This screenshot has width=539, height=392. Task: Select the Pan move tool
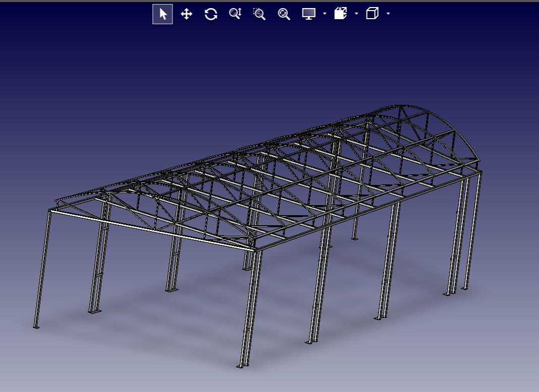point(187,14)
